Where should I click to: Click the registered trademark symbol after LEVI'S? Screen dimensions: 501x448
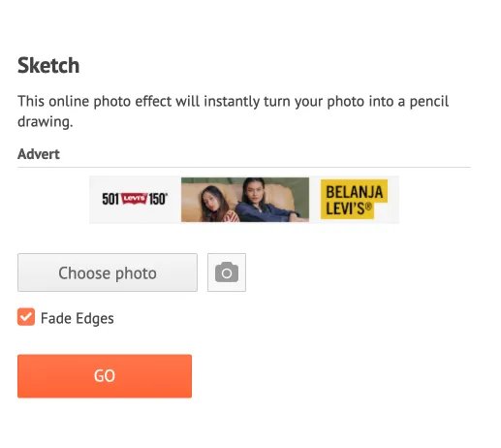click(368, 206)
